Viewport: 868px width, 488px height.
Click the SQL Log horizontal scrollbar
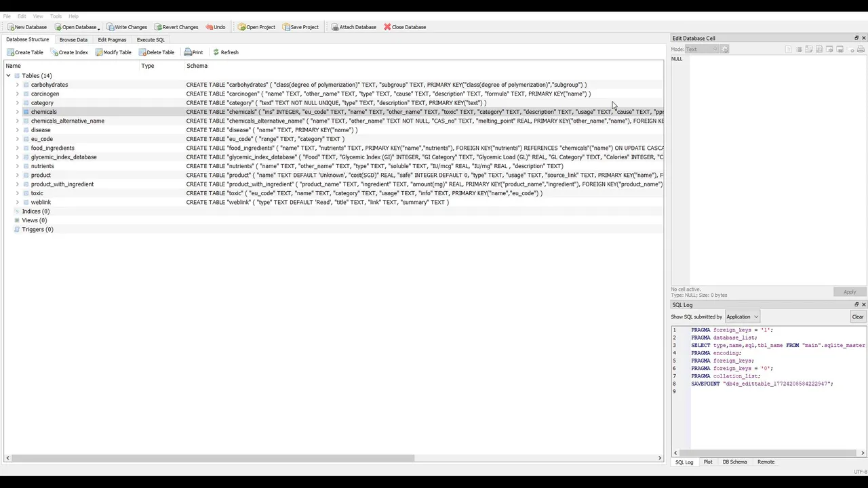769,453
